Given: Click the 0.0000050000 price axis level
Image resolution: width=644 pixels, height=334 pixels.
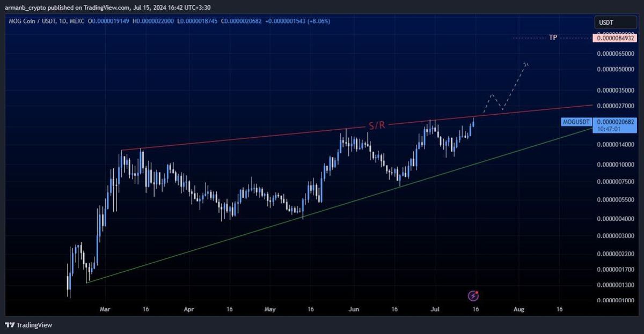Looking at the screenshot, I should click(x=615, y=70).
